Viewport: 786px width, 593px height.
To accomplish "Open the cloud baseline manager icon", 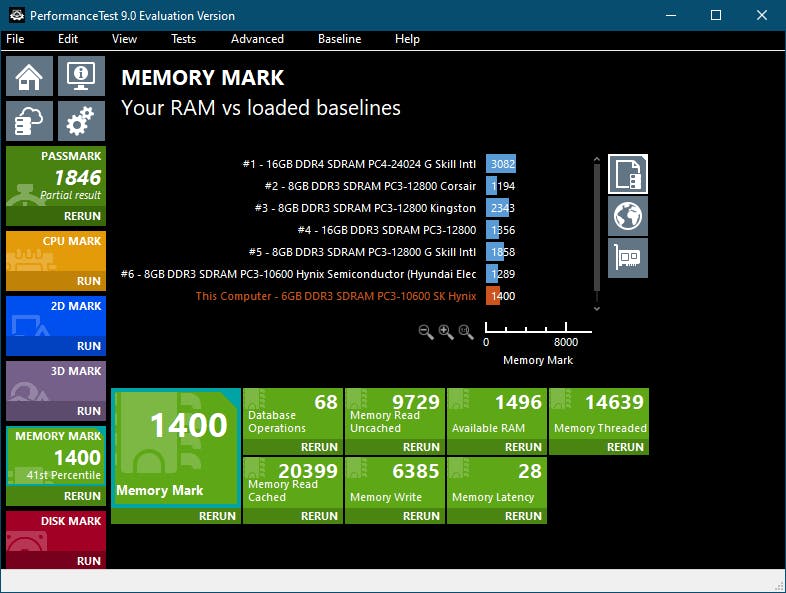I will tap(29, 121).
